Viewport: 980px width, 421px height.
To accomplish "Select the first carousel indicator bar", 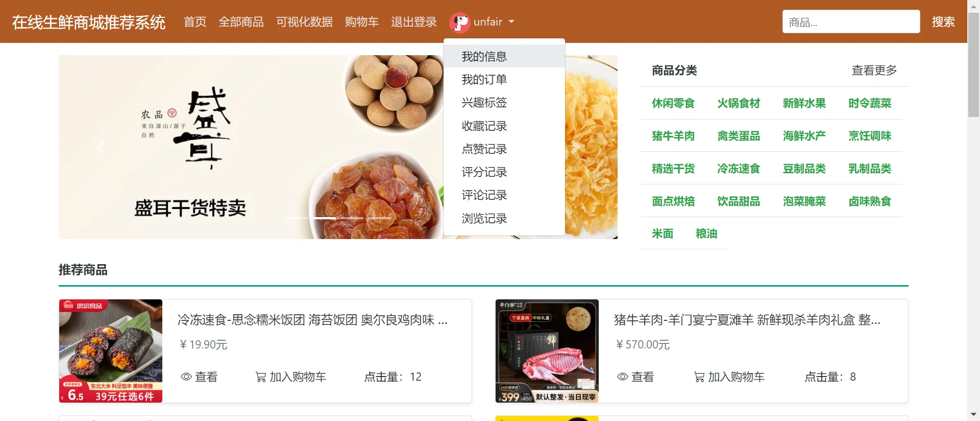I will 297,218.
